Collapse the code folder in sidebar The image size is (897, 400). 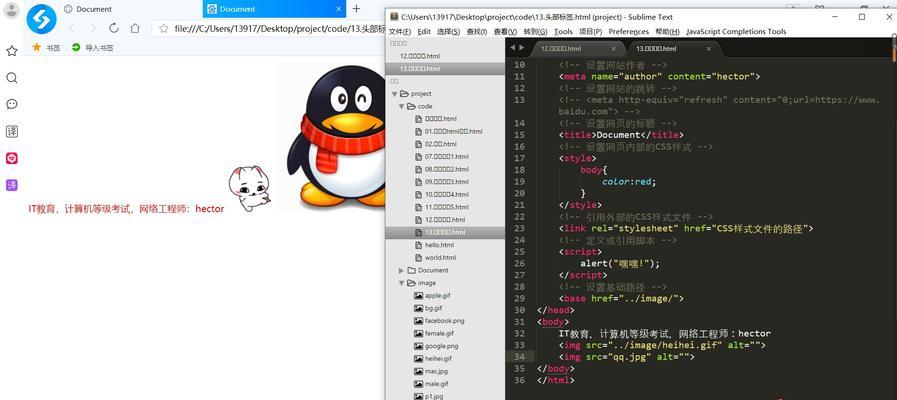pos(402,106)
